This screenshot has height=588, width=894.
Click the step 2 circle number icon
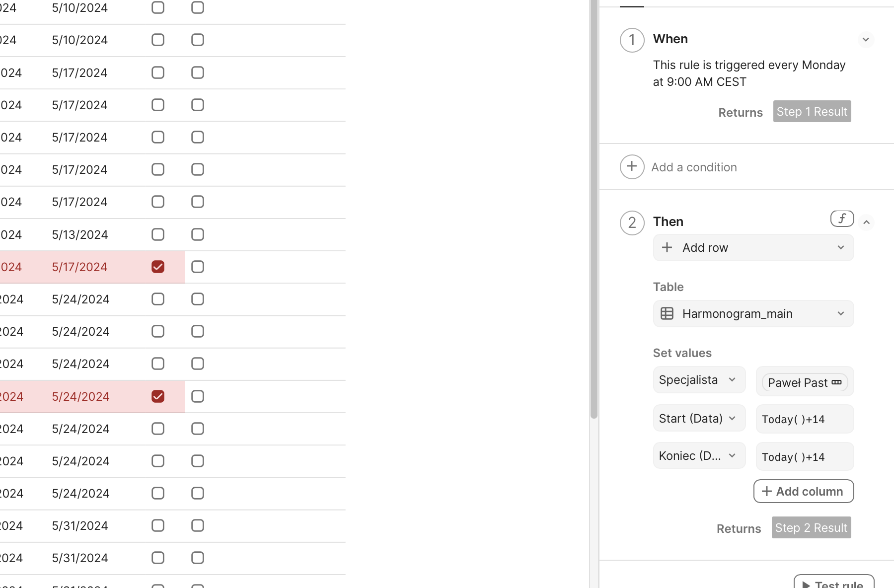coord(632,223)
